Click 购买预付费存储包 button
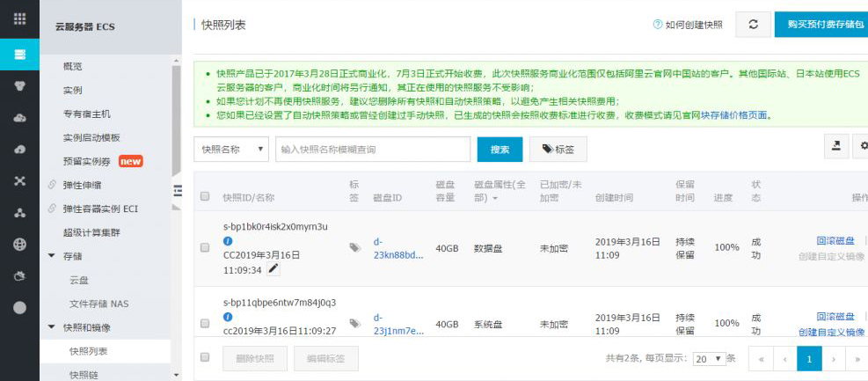The height and width of the screenshot is (381, 868). click(821, 25)
